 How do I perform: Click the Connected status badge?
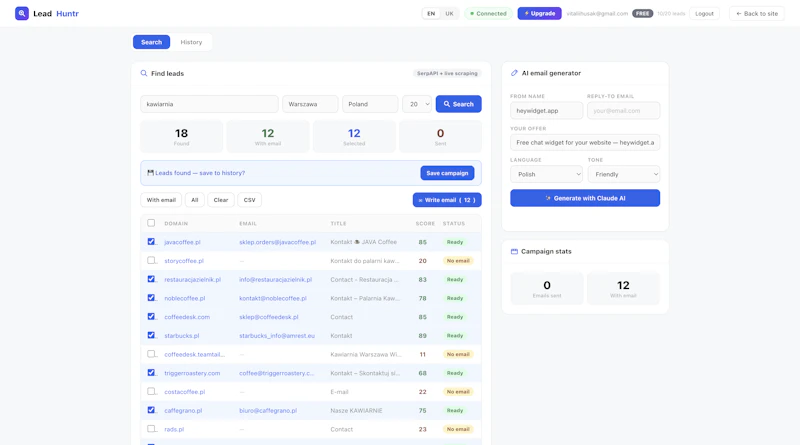[x=488, y=14]
